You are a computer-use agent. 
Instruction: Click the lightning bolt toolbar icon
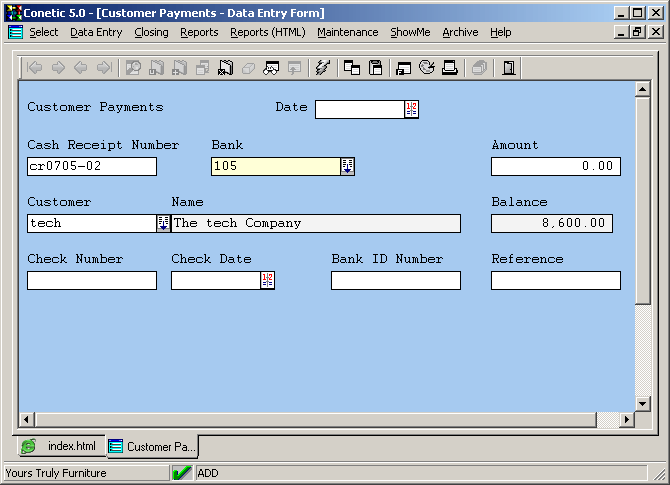pyautogui.click(x=322, y=68)
